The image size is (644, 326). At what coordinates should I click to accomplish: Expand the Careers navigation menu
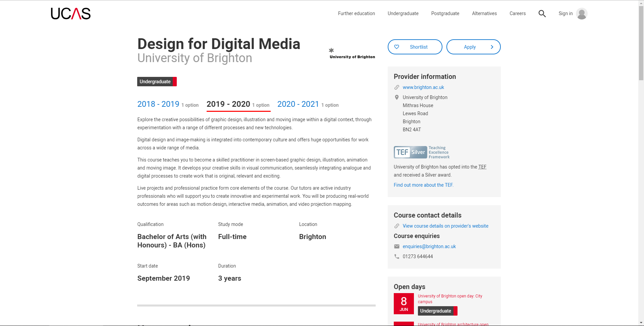click(x=517, y=13)
